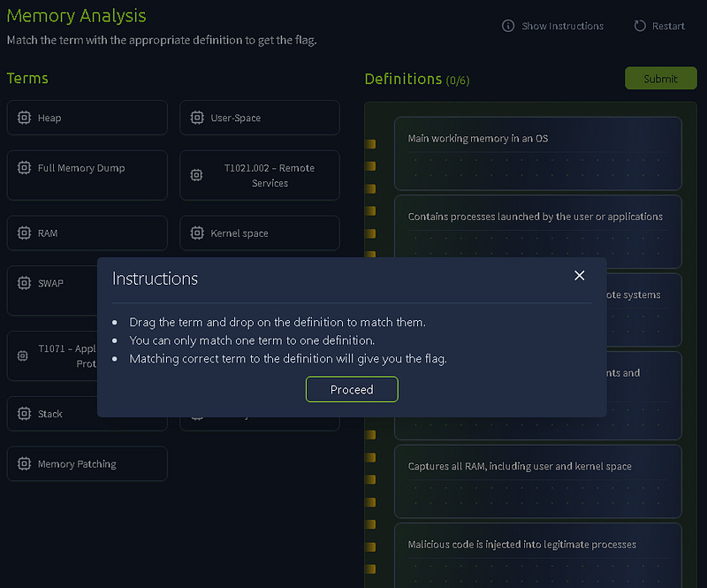Select the T1071 Application term card
707x588 pixels.
coord(52,356)
